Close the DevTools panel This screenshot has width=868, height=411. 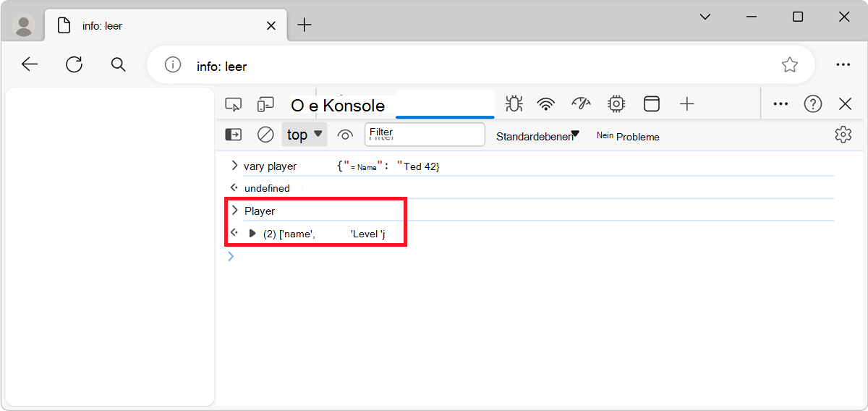pyautogui.click(x=845, y=104)
